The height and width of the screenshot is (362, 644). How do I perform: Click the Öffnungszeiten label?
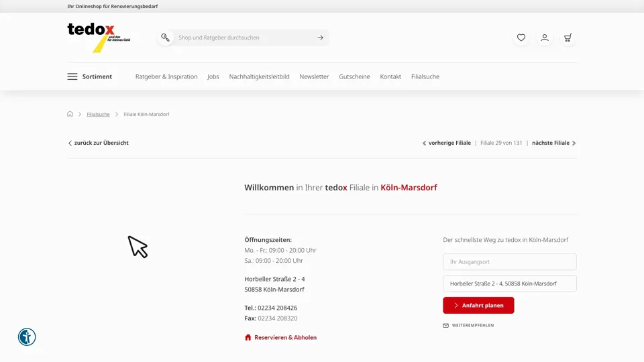[268, 240]
